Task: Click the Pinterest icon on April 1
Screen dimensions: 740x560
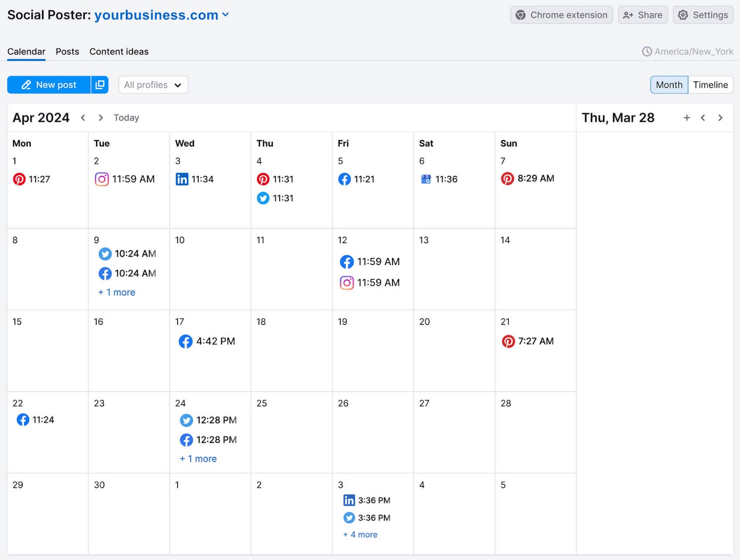Action: [x=19, y=179]
